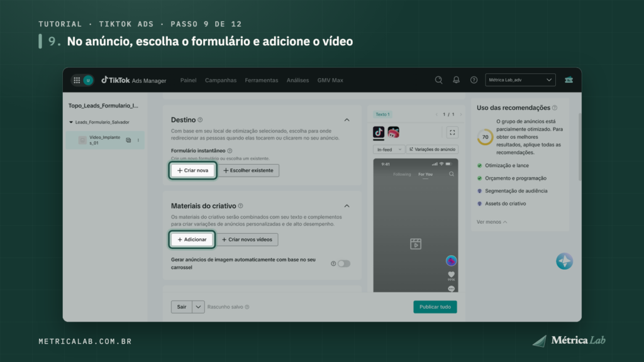Click Publicar tudo button
Viewport: 644px width, 362px height.
click(x=435, y=307)
